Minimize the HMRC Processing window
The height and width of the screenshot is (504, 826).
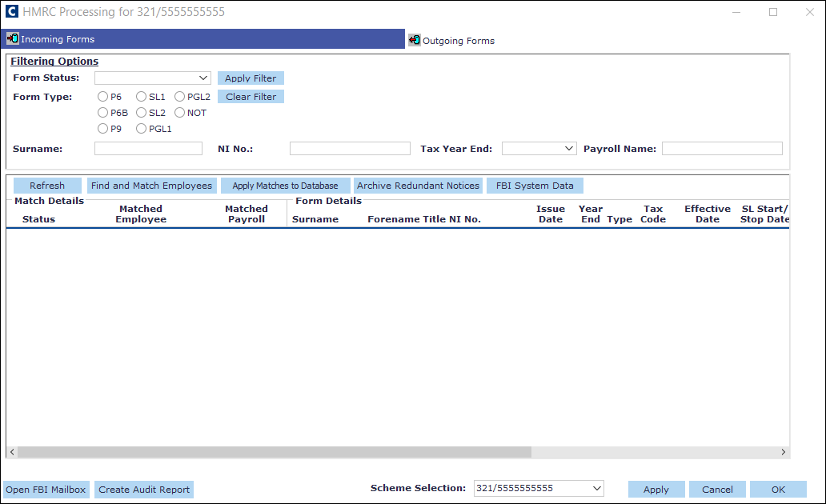point(736,11)
